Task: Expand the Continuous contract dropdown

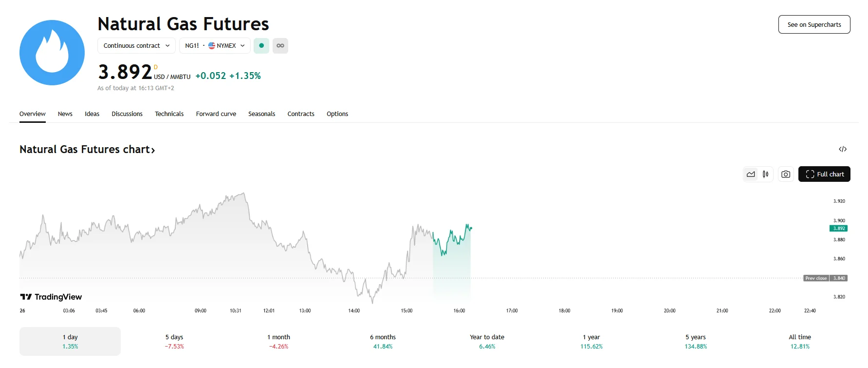Action: [x=136, y=46]
